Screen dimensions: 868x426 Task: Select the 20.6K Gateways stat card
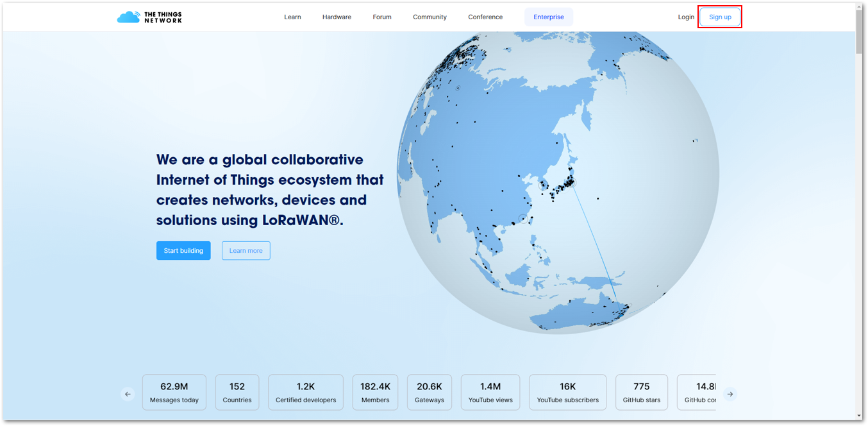430,393
